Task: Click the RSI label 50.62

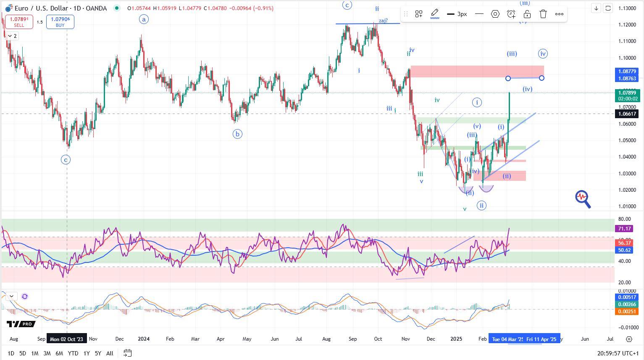Action: coord(625,250)
